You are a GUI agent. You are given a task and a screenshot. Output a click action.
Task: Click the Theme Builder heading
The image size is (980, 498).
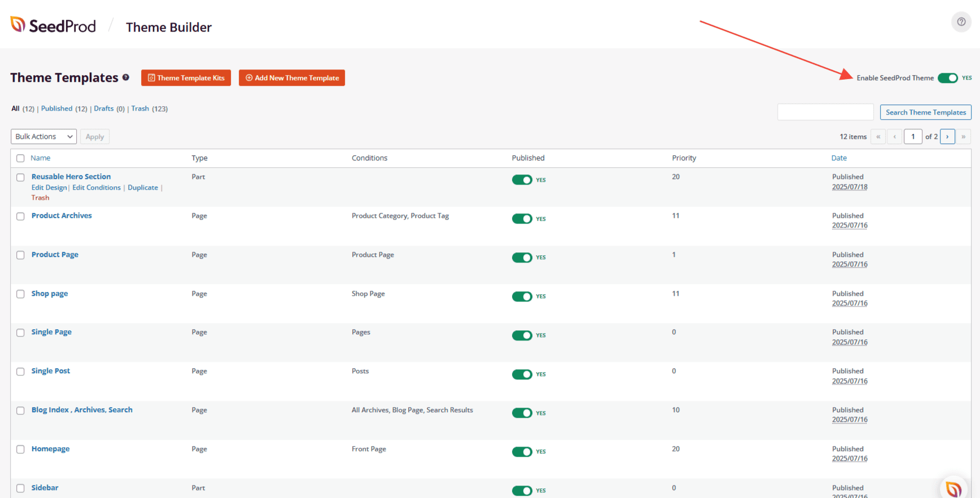pos(169,27)
